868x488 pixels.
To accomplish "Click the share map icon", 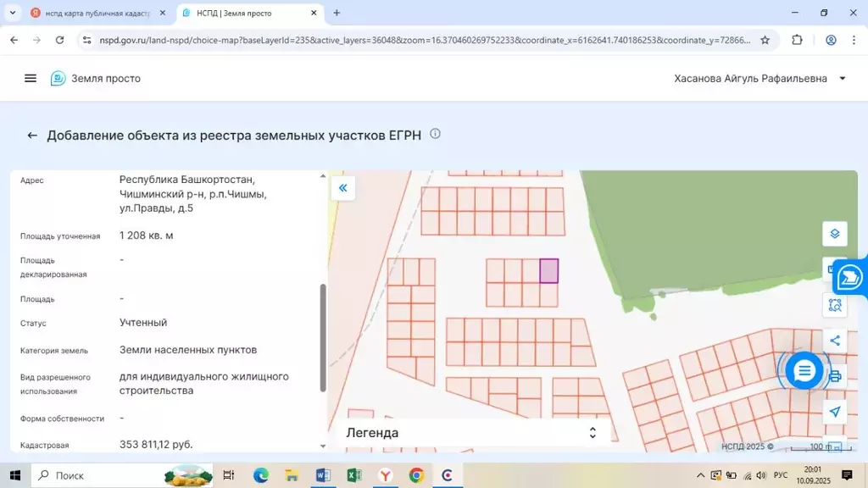I will [834, 341].
